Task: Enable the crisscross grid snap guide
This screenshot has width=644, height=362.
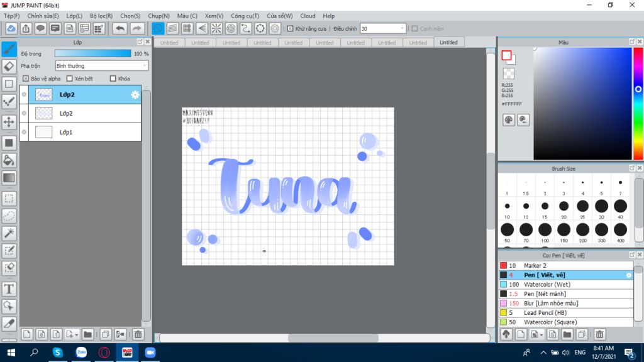Action: (x=187, y=28)
